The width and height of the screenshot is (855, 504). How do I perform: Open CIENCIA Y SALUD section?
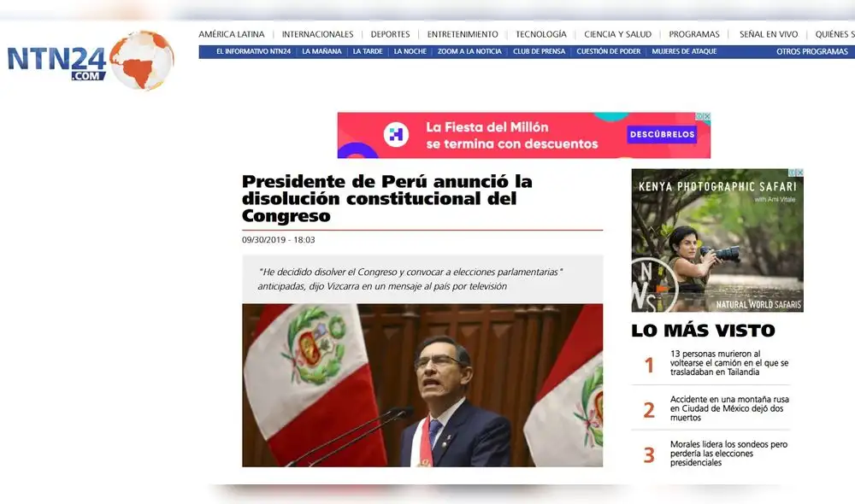pos(616,34)
